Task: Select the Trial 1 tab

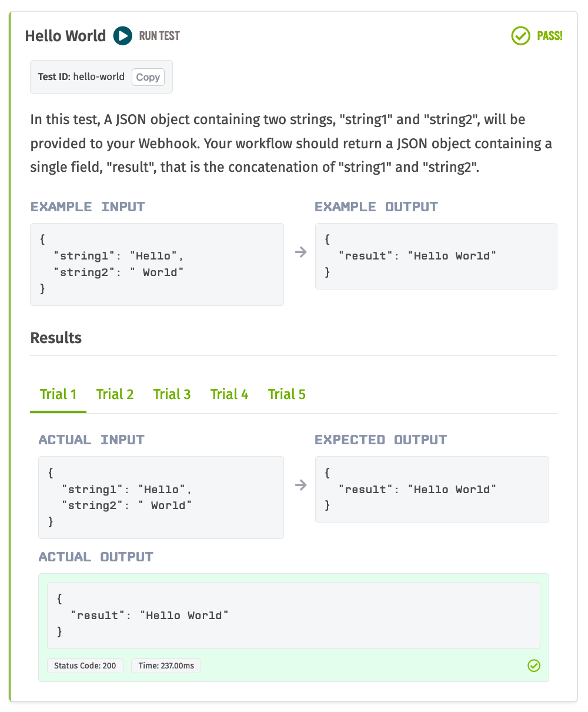Action: click(x=58, y=394)
